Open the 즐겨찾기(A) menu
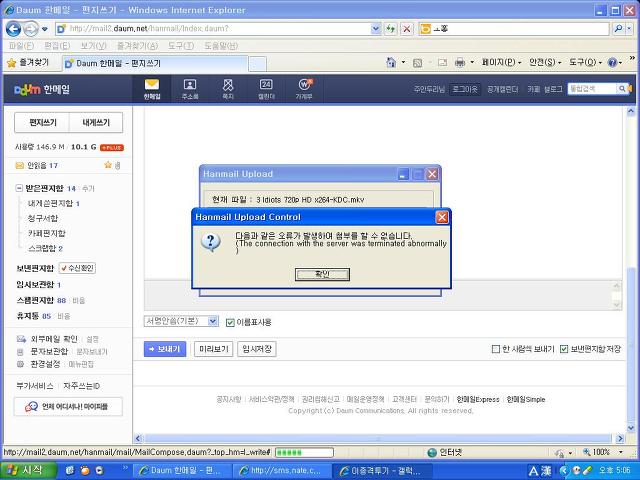Image resolution: width=640 pixels, height=480 pixels. (137, 46)
